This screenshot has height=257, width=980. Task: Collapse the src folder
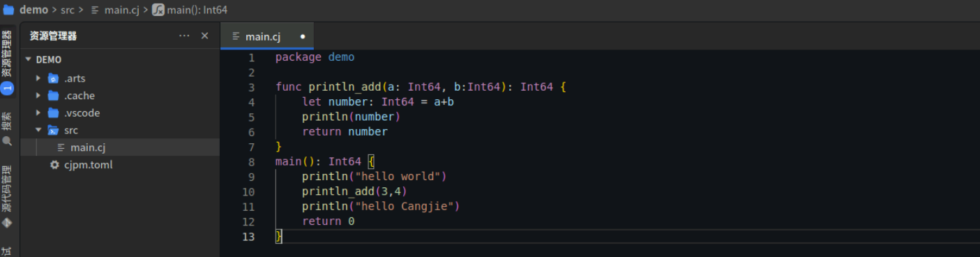point(38,131)
